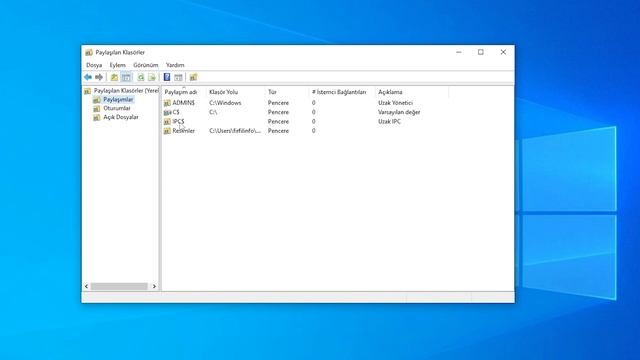The image size is (640, 360).
Task: Click the Oturumlar folder icon in the tree
Action: [x=97, y=109]
